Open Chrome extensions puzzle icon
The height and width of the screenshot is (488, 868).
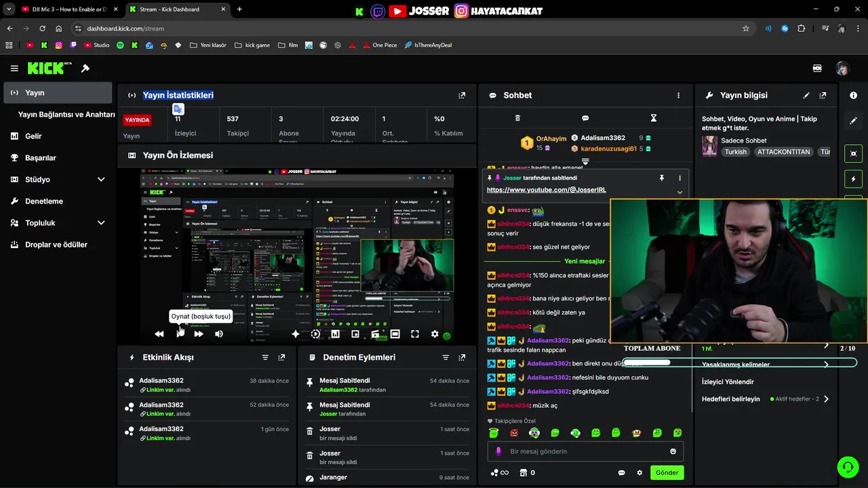[x=802, y=28]
